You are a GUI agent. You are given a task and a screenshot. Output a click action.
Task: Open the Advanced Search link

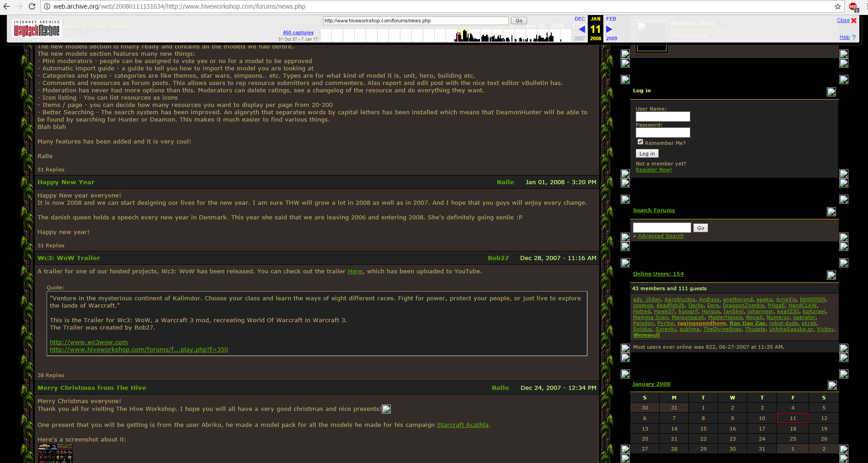pos(660,236)
